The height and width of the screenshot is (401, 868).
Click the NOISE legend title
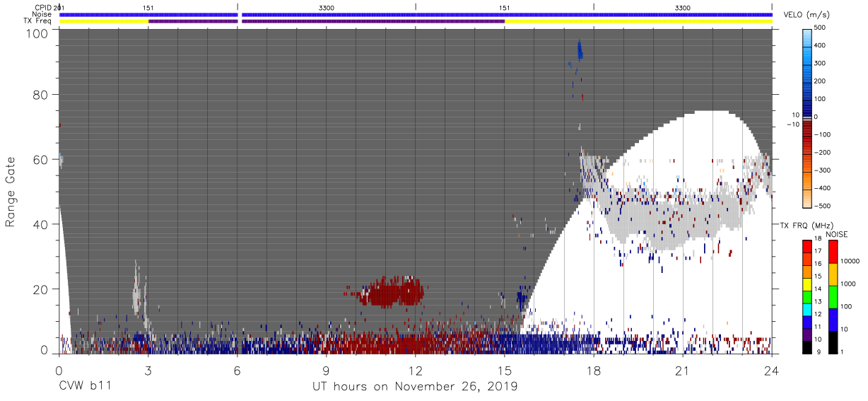pyautogui.click(x=836, y=234)
